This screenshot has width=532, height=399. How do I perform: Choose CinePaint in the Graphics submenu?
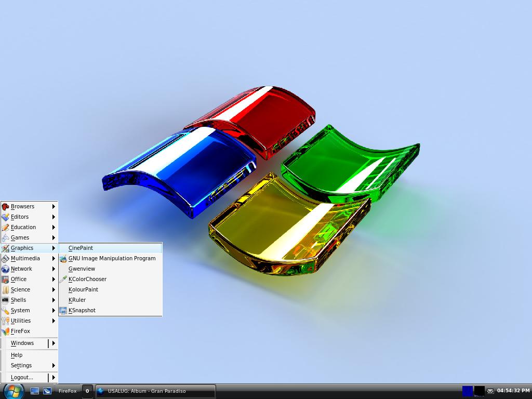(110, 248)
